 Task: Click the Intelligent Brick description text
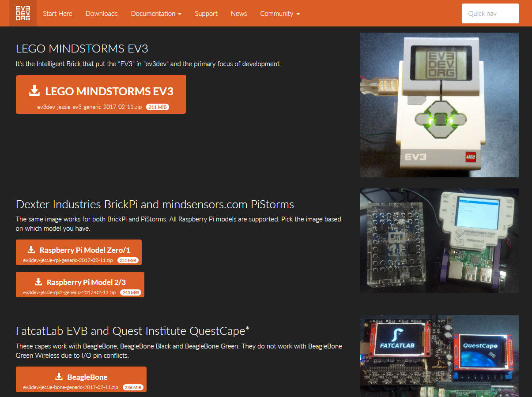148,64
